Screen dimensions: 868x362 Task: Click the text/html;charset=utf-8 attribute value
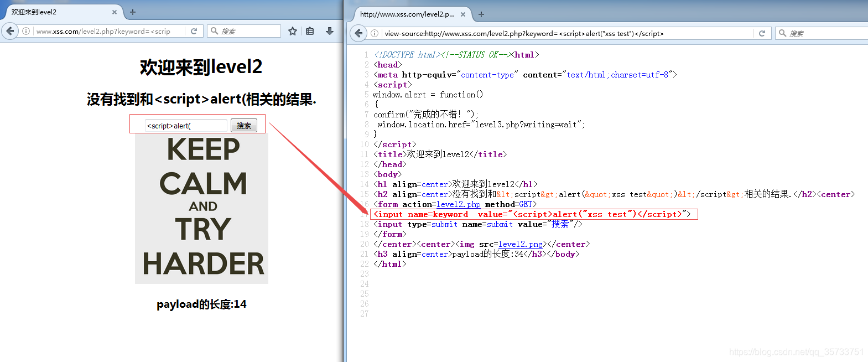[618, 75]
